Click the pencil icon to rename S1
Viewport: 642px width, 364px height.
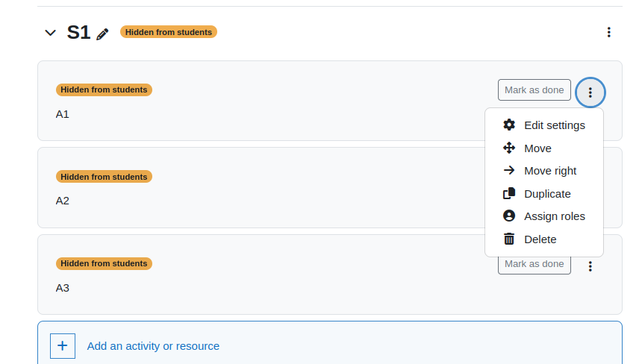click(x=102, y=34)
